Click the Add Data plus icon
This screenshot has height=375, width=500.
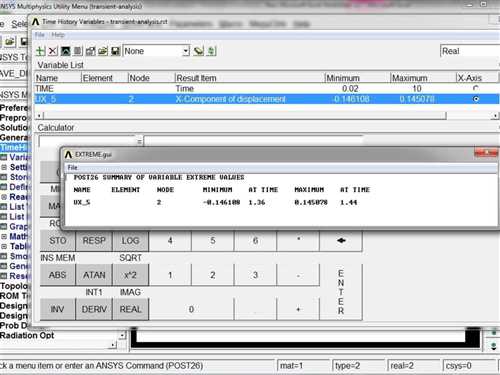[x=40, y=51]
